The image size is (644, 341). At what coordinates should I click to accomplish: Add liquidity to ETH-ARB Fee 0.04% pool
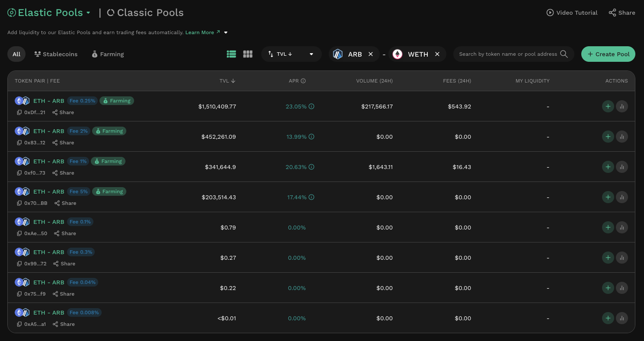[x=608, y=288]
